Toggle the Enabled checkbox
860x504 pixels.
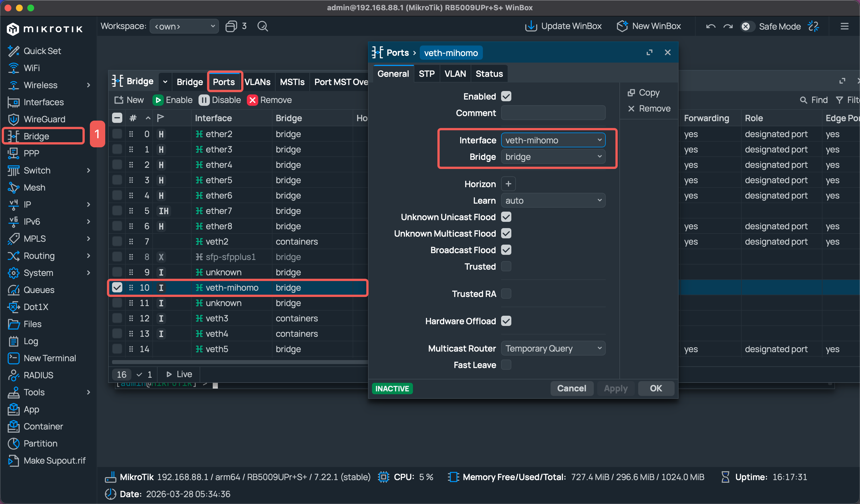(506, 97)
